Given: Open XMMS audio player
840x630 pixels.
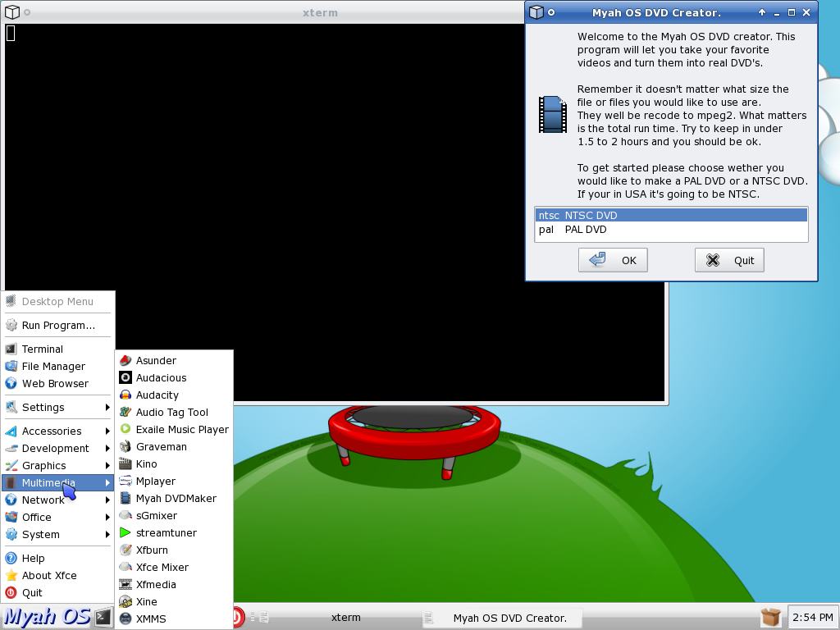Looking at the screenshot, I should pyautogui.click(x=174, y=619).
